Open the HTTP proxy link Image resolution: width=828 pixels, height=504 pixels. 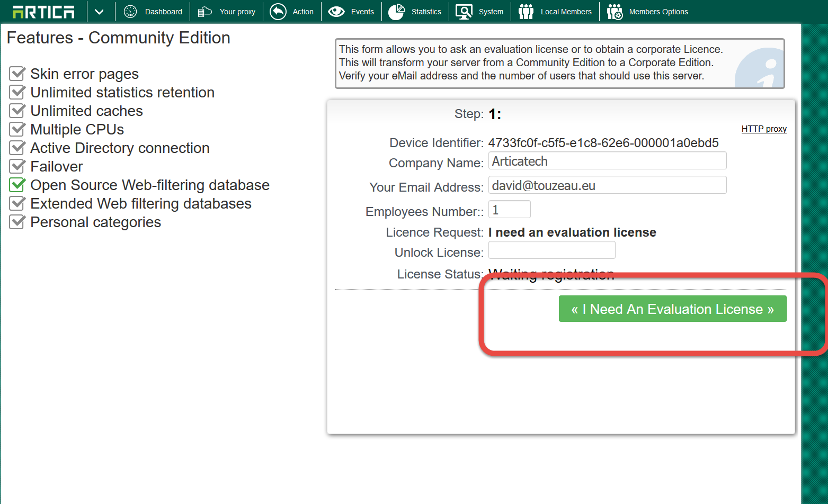764,129
